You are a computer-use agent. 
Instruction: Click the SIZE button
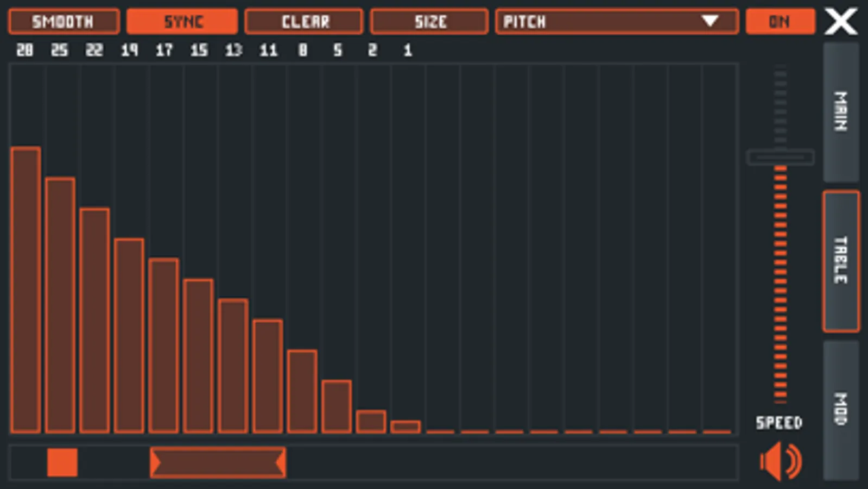click(x=429, y=22)
